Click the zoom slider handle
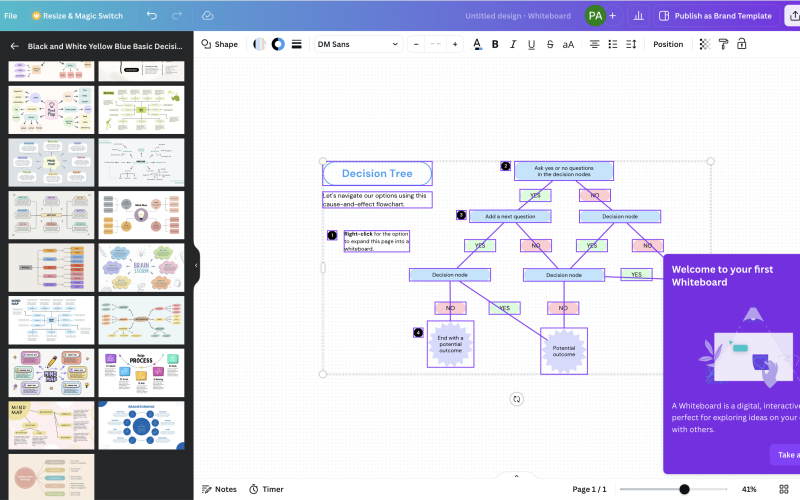 coord(684,489)
